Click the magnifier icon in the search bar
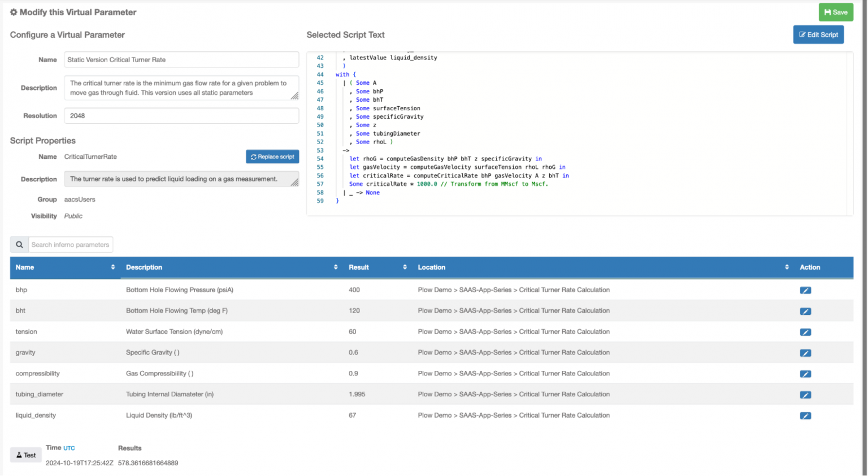The width and height of the screenshot is (868, 476). tap(19, 244)
